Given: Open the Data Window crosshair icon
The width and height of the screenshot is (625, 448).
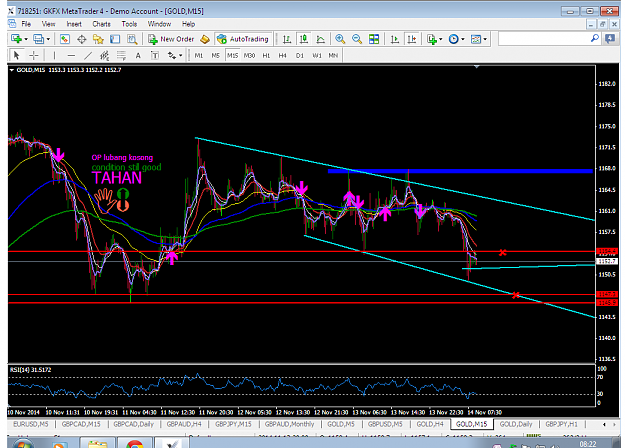Looking at the screenshot, I should pos(82,39).
